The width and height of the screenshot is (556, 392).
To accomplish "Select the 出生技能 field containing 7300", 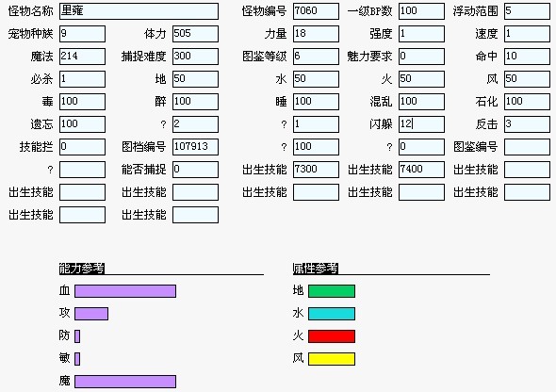I will pos(316,170).
